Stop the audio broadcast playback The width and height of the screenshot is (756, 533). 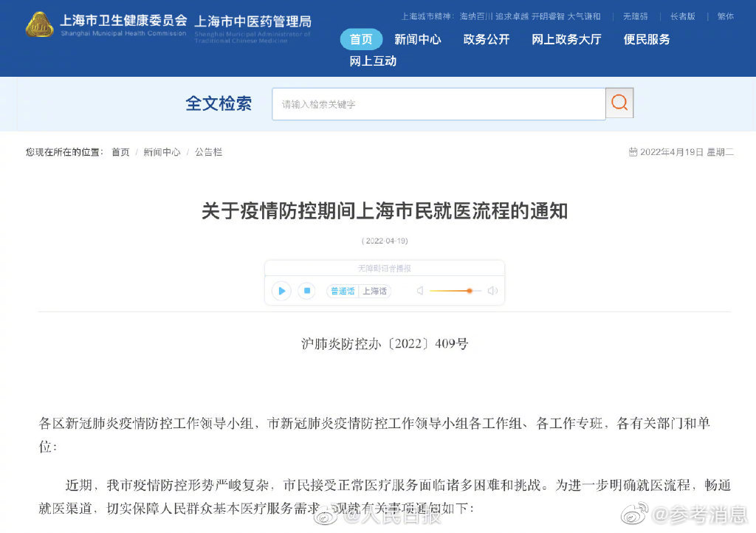[x=306, y=291]
